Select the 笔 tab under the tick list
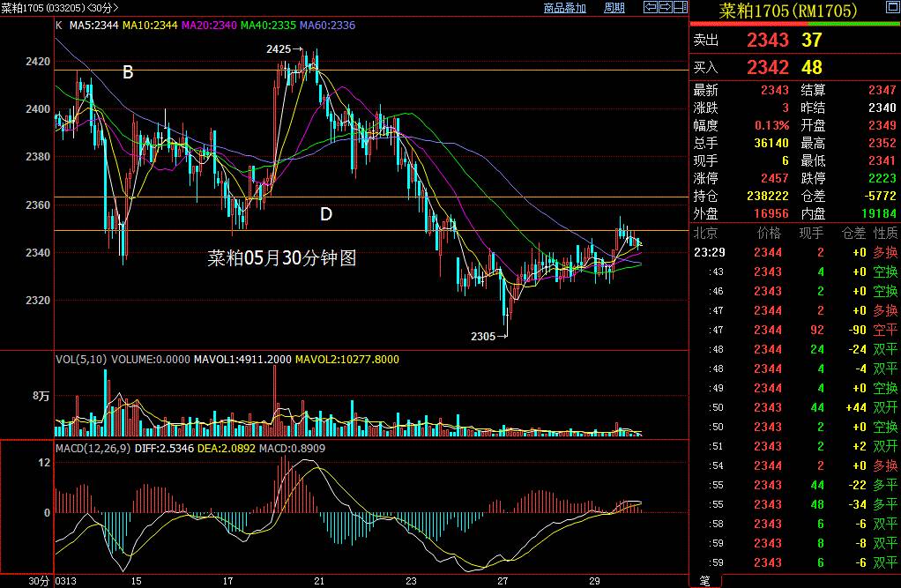Viewport: 901px width, 588px height. (x=704, y=581)
